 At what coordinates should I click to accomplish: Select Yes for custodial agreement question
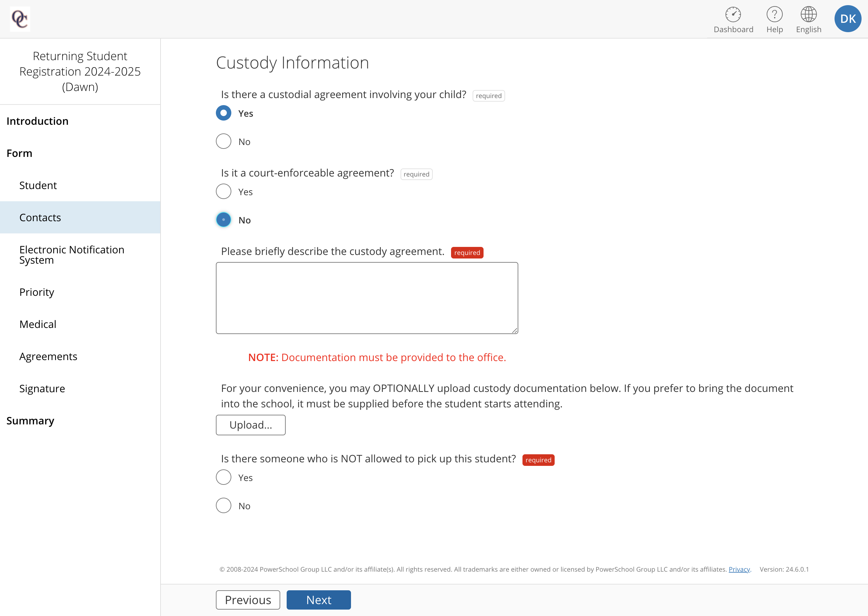point(224,113)
